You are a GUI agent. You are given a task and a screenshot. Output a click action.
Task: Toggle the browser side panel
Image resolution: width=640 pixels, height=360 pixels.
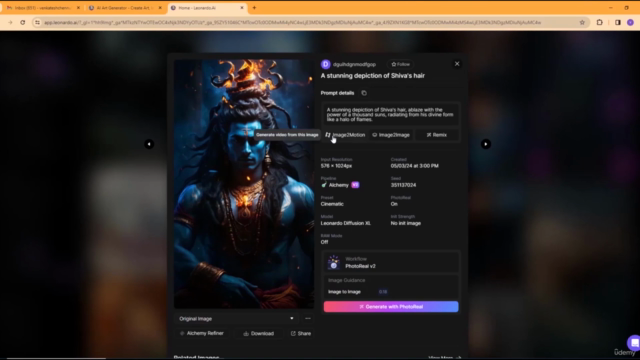coord(618,22)
